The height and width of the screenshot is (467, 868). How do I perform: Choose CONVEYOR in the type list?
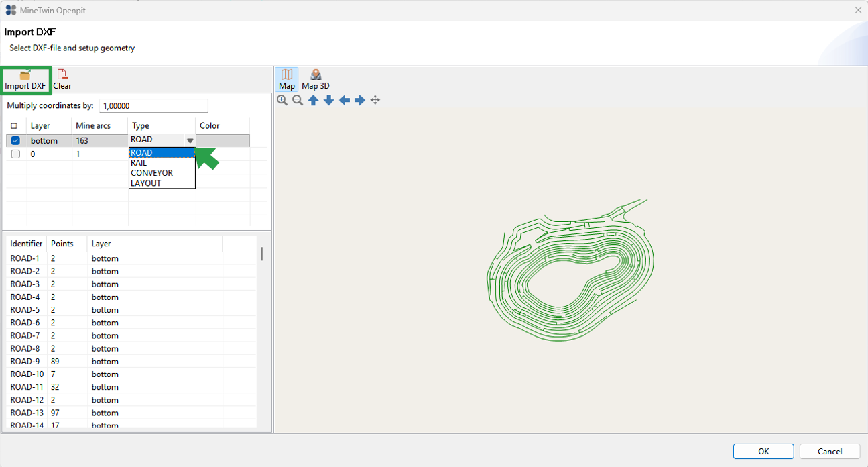pos(162,173)
